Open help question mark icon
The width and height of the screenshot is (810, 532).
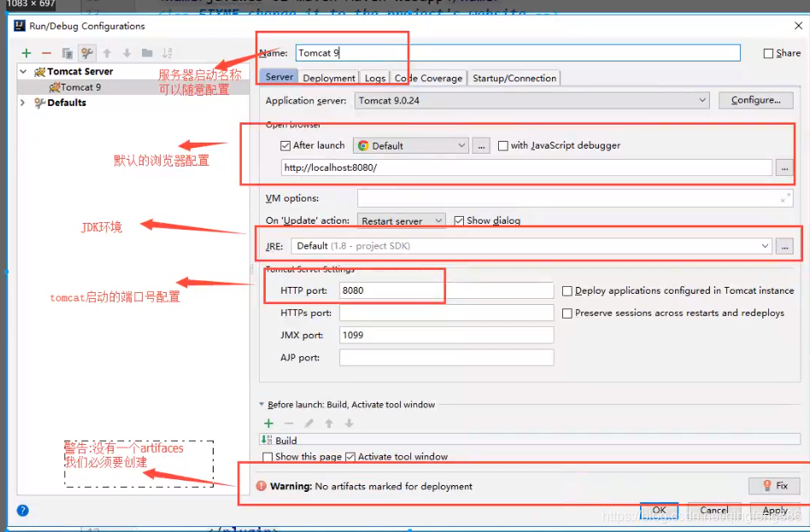tap(23, 511)
